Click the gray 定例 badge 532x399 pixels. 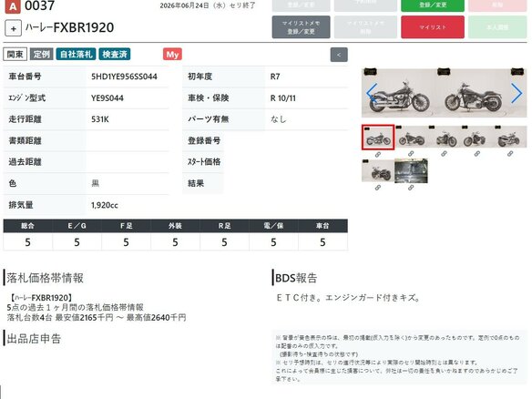(x=41, y=55)
